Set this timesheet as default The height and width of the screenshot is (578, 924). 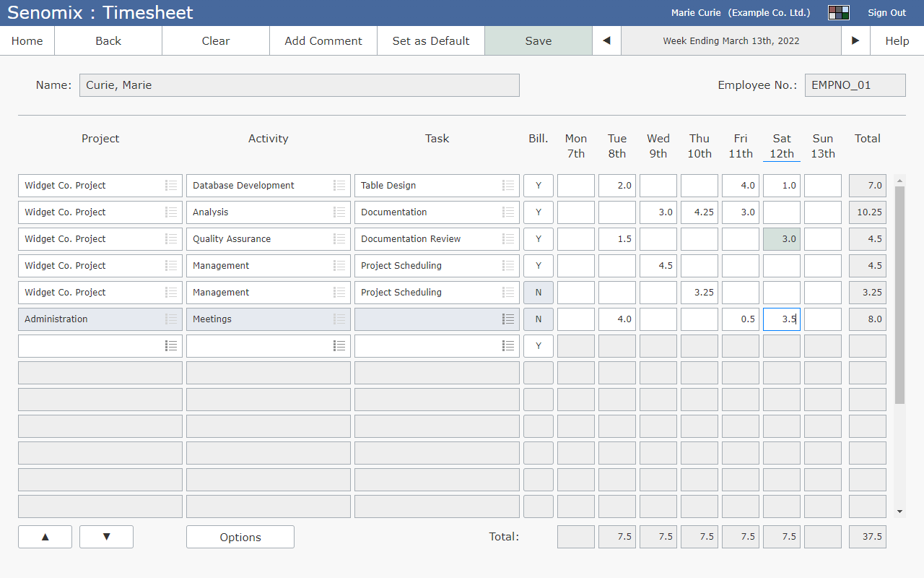[x=430, y=40]
